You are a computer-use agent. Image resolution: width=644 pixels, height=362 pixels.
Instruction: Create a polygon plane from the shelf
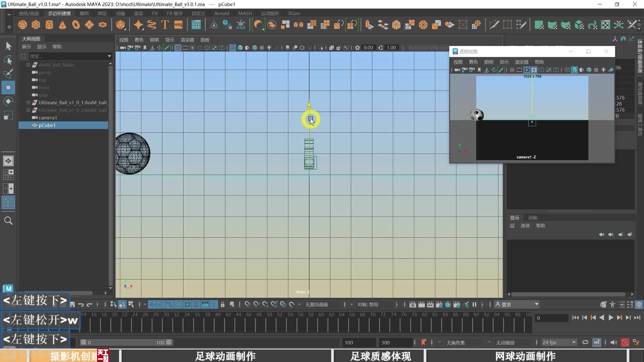coord(89,25)
